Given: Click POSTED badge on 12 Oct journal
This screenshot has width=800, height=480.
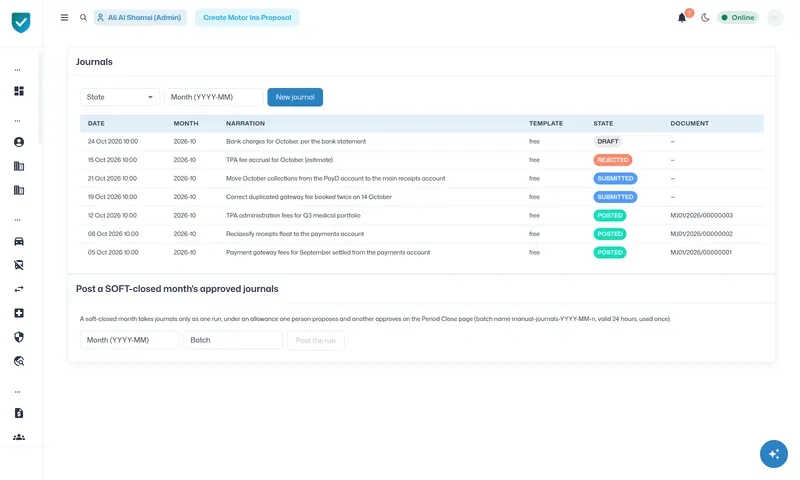Looking at the screenshot, I should click(x=610, y=215).
